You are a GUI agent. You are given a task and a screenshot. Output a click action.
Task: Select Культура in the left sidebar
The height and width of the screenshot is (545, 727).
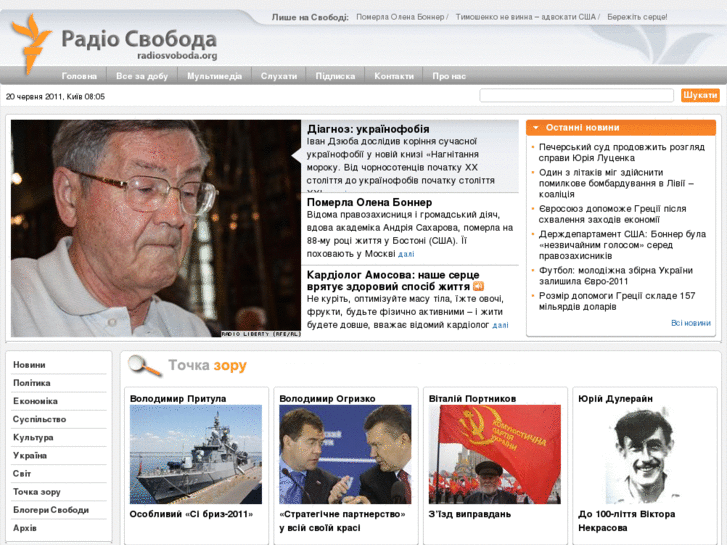pyautogui.click(x=33, y=437)
